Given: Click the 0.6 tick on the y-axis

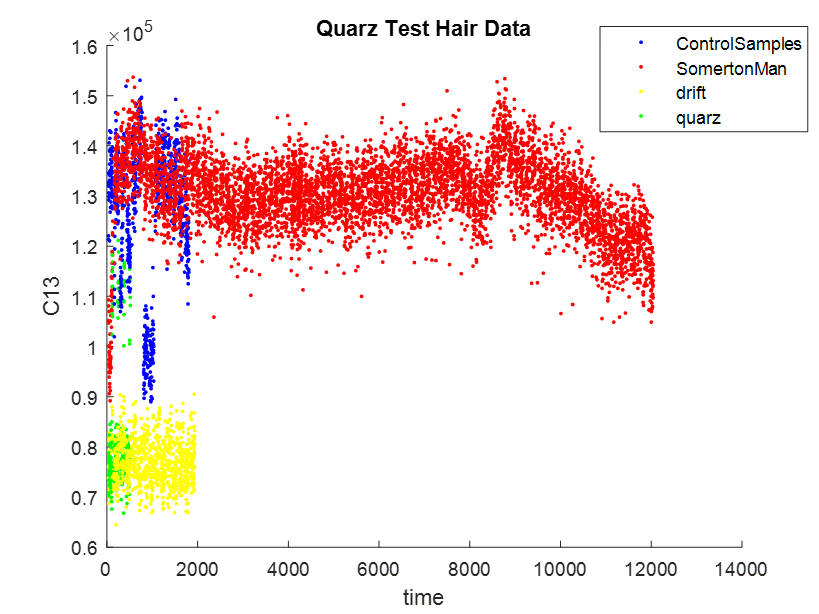Looking at the screenshot, I should [x=85, y=548].
